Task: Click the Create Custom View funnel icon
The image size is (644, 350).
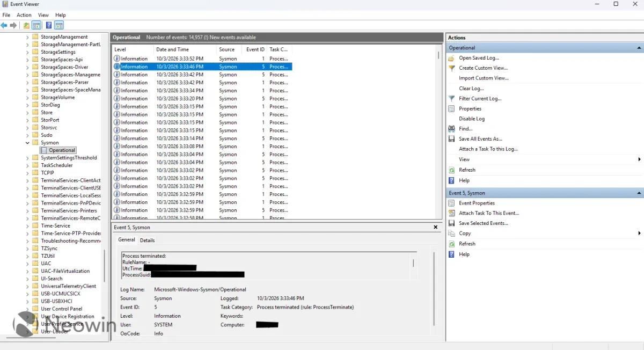Action: [451, 68]
